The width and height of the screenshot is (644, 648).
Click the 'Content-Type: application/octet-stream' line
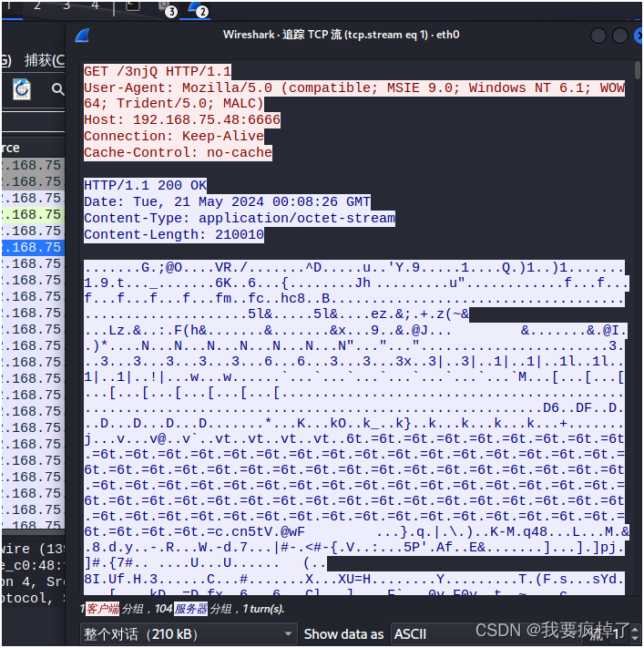(x=240, y=218)
